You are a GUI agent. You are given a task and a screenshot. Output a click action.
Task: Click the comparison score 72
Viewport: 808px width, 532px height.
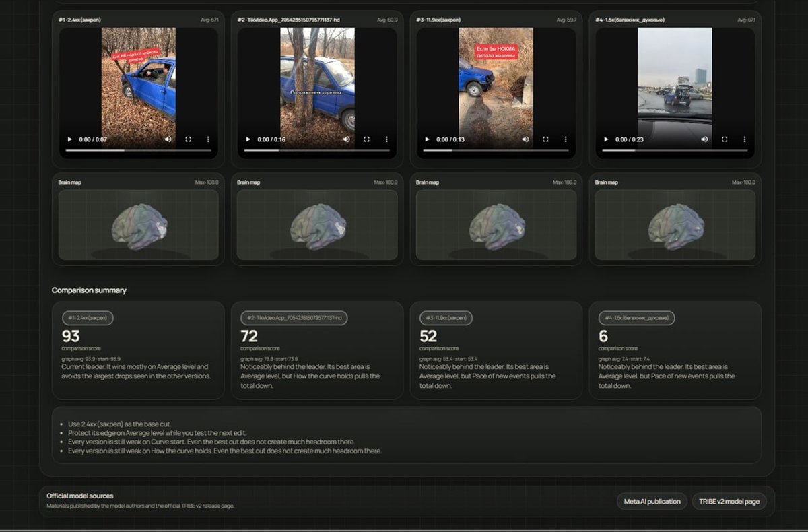pyautogui.click(x=249, y=336)
